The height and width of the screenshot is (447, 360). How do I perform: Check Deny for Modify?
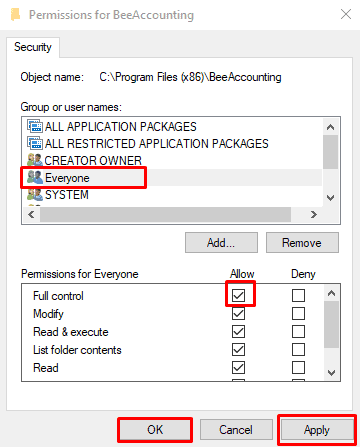[x=298, y=313]
